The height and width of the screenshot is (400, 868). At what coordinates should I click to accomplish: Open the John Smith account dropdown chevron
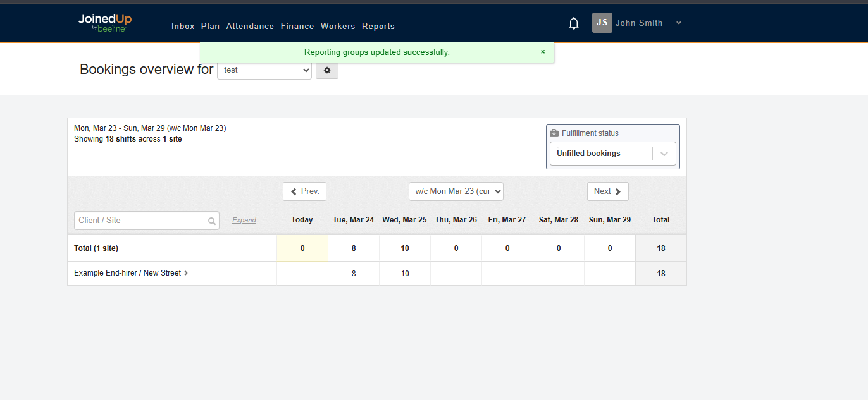[x=678, y=23]
